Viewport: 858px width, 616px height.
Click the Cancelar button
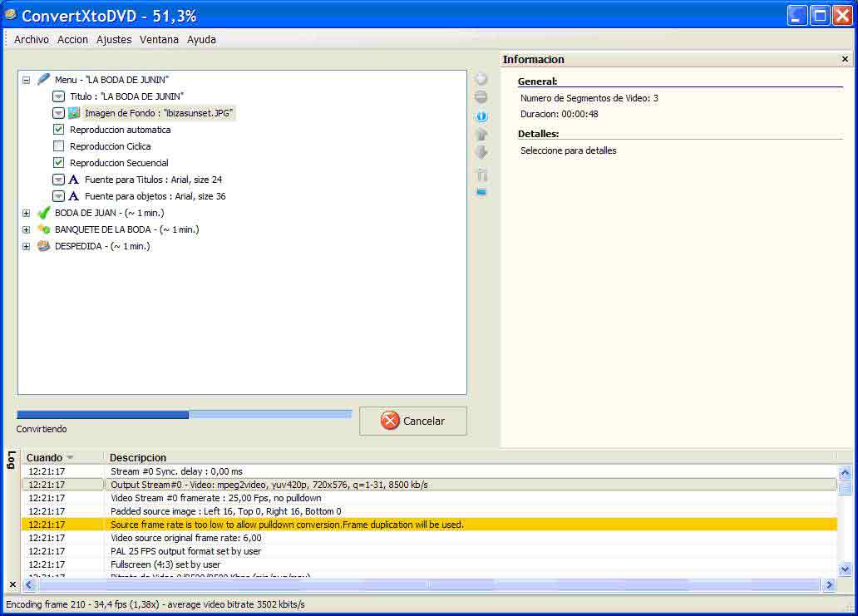pos(413,421)
